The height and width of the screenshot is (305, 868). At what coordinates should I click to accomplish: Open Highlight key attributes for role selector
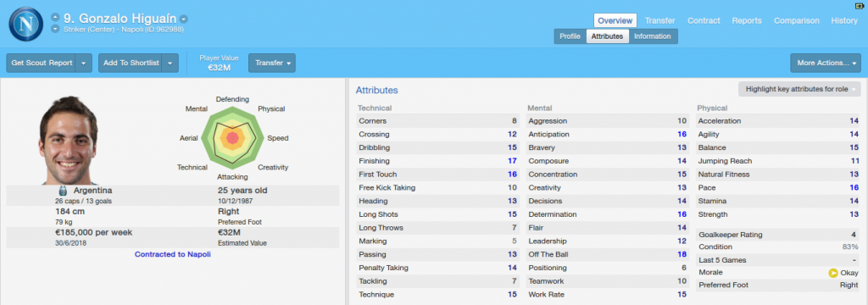coord(799,89)
